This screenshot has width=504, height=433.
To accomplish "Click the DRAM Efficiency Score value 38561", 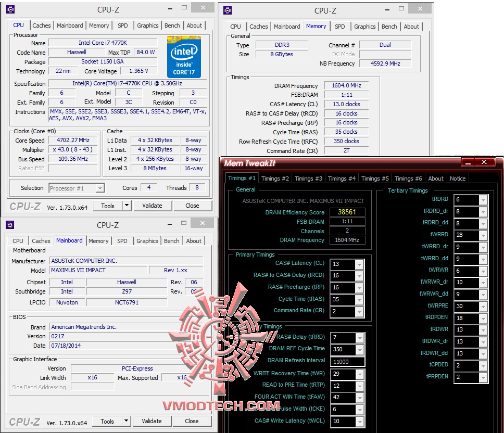I will click(347, 212).
